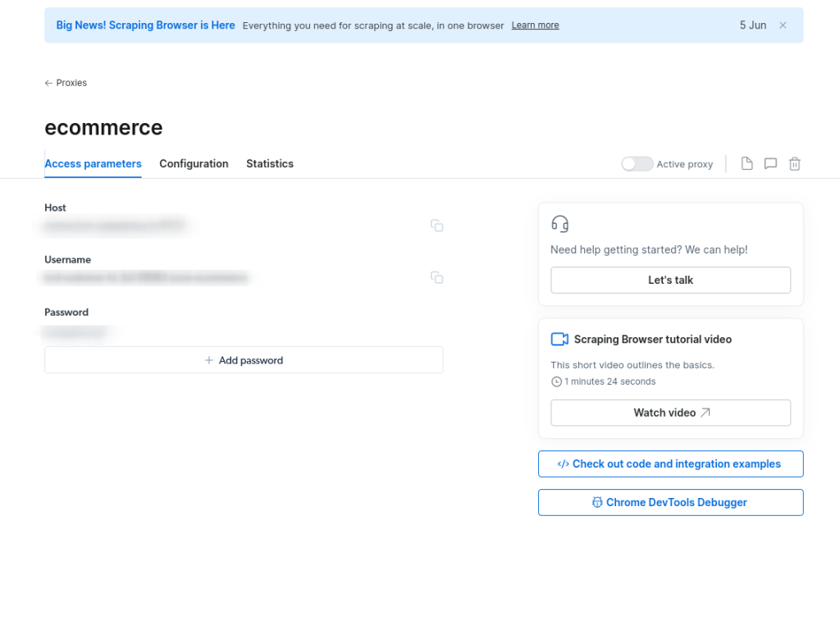Click the video camera icon

(559, 339)
